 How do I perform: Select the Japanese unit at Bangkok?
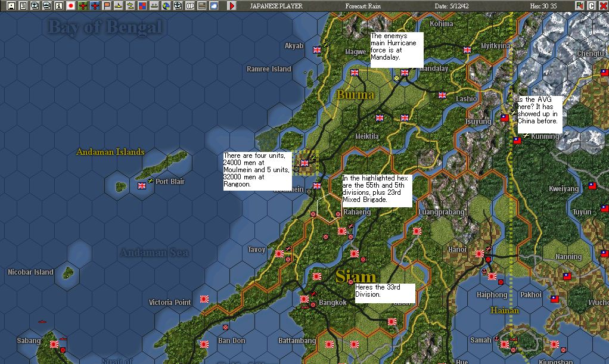[304, 299]
